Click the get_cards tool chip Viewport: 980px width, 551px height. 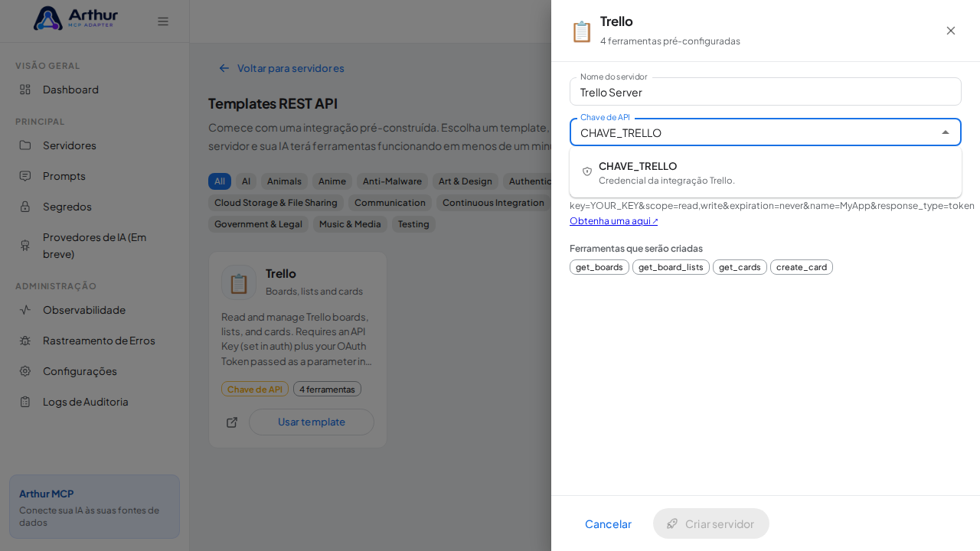click(740, 267)
